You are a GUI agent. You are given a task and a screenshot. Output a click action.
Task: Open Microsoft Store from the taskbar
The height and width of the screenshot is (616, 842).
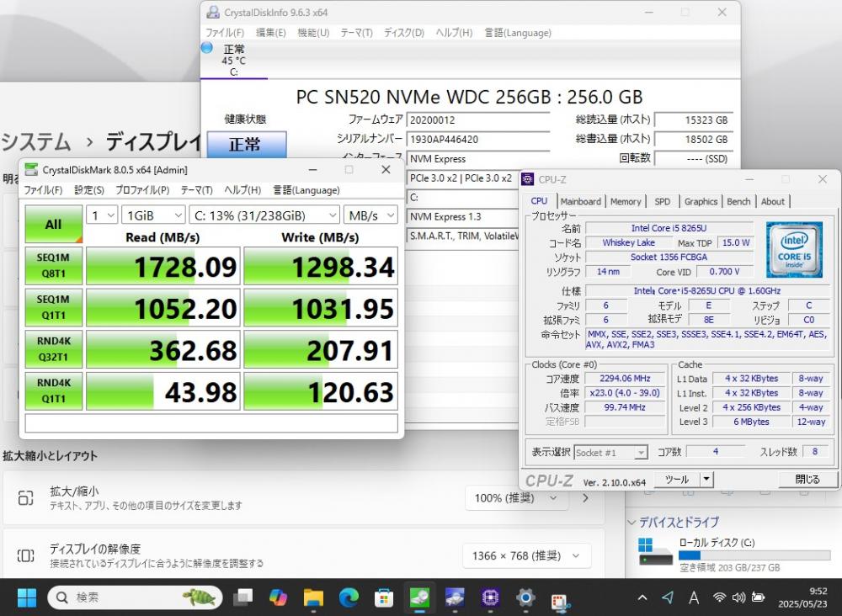pyautogui.click(x=383, y=597)
